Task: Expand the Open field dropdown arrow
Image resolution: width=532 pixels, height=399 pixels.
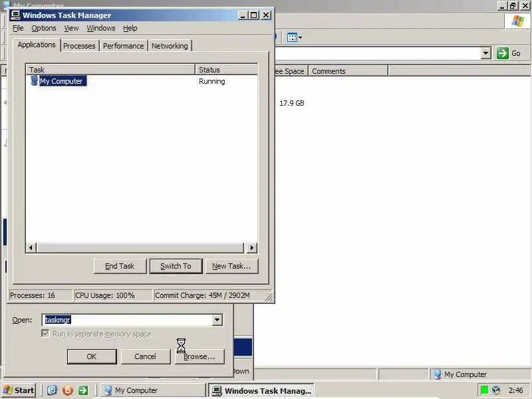Action: pyautogui.click(x=217, y=320)
